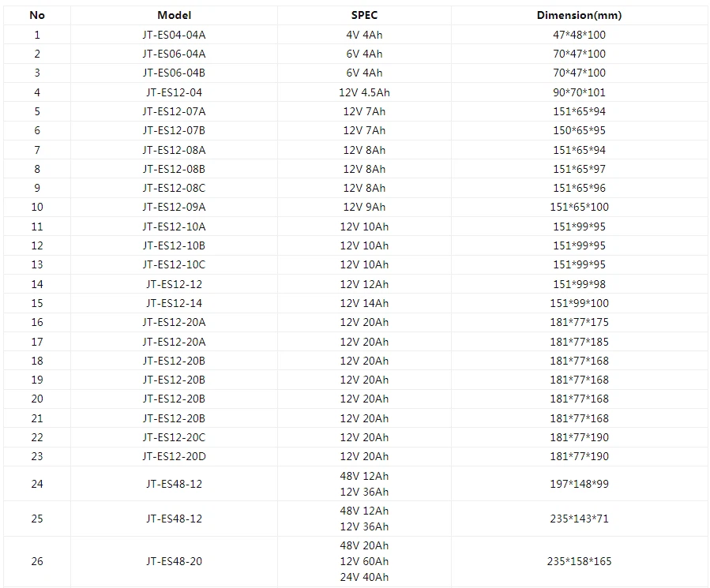Click the SPEC column header
The height and width of the screenshot is (588, 710).
click(x=364, y=15)
